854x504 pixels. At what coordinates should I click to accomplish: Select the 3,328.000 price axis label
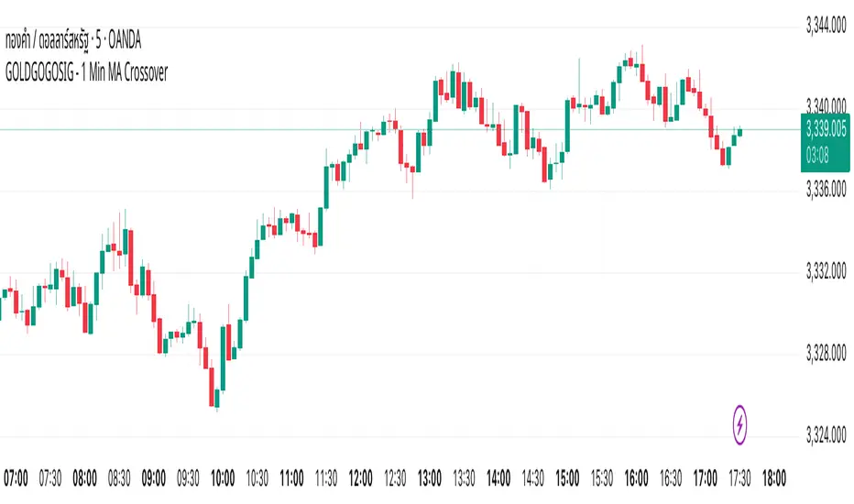click(826, 353)
